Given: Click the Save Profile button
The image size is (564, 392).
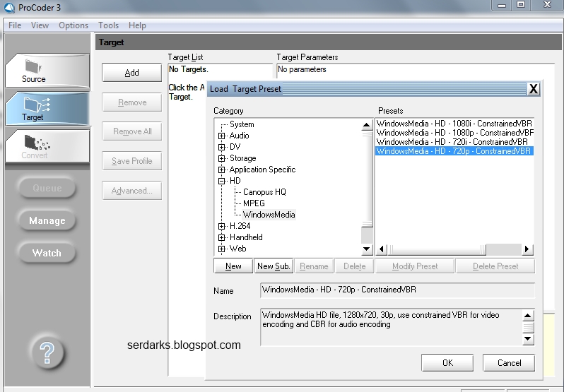Looking at the screenshot, I should [x=131, y=161].
